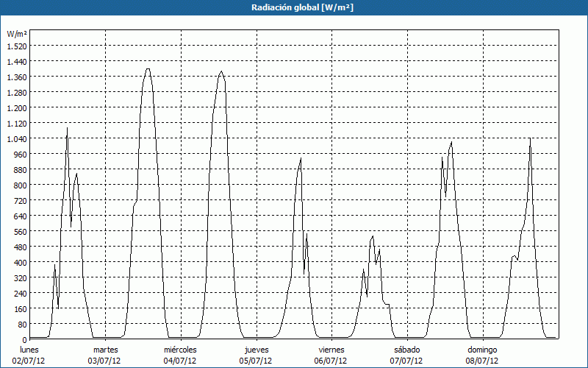Click the 1.200 y-axis value
This screenshot has height=368, width=588.
click(x=17, y=107)
